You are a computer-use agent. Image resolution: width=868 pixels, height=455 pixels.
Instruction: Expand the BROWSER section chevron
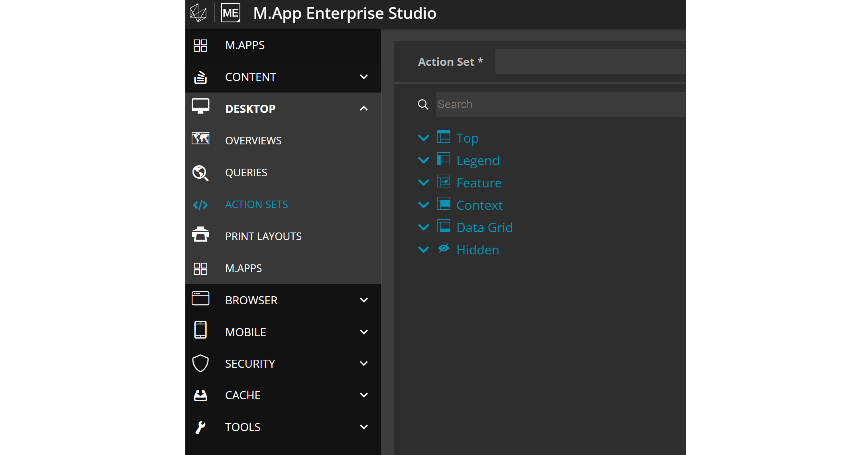[363, 300]
